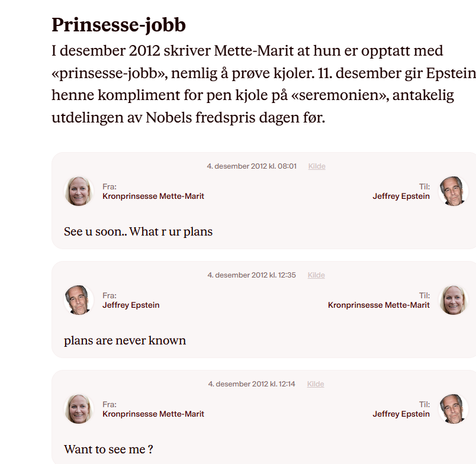Click the sender avatar in the 08:01 message
The width and height of the screenshot is (476, 464).
(79, 191)
